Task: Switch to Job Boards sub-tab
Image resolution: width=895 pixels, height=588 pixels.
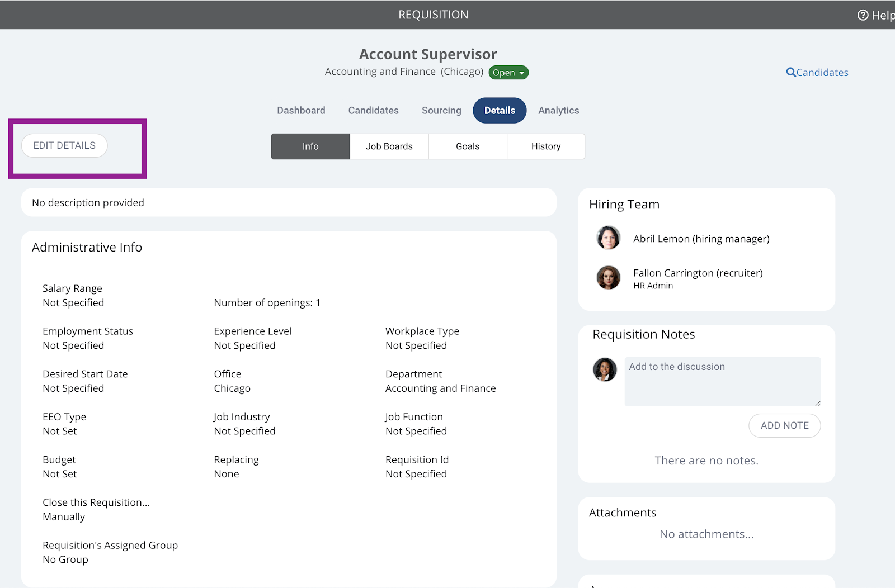Action: tap(389, 146)
